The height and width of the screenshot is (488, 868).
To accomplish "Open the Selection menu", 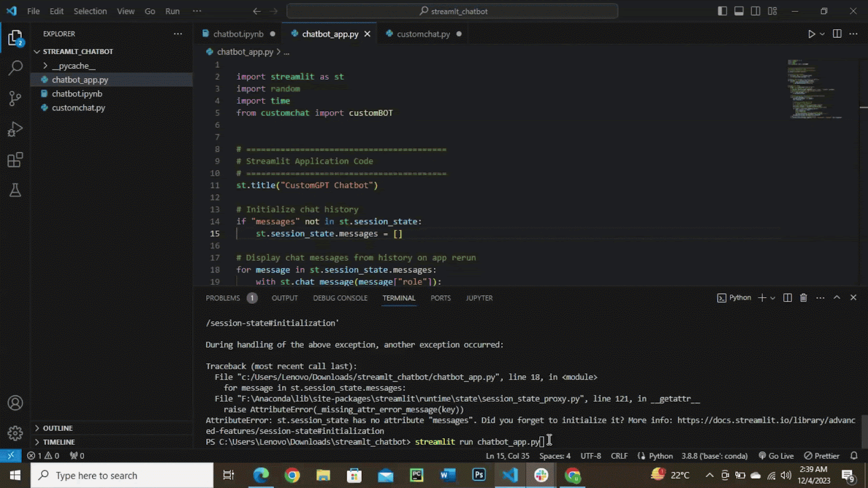I will point(90,11).
